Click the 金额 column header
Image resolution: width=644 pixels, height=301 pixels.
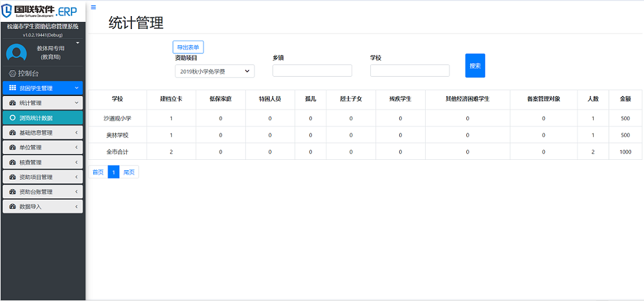pos(625,99)
